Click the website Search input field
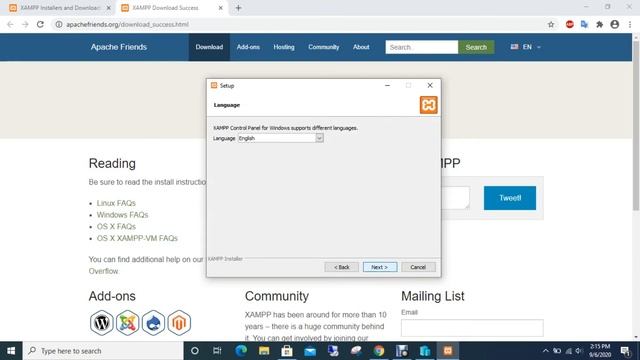The image size is (640, 360). [422, 47]
